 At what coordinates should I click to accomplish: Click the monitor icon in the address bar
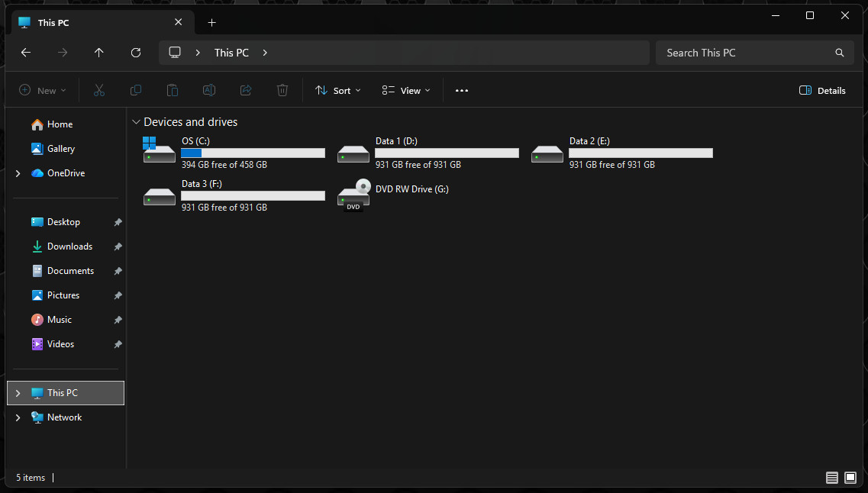click(175, 53)
